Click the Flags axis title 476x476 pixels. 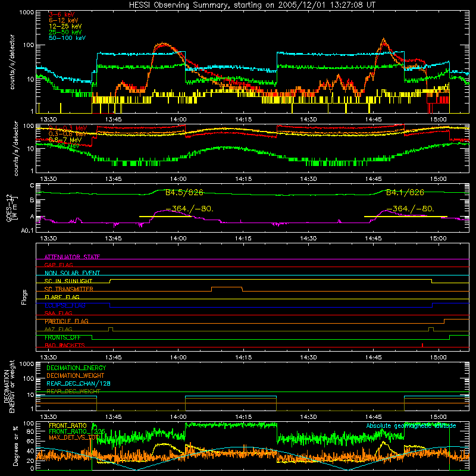coord(24,297)
